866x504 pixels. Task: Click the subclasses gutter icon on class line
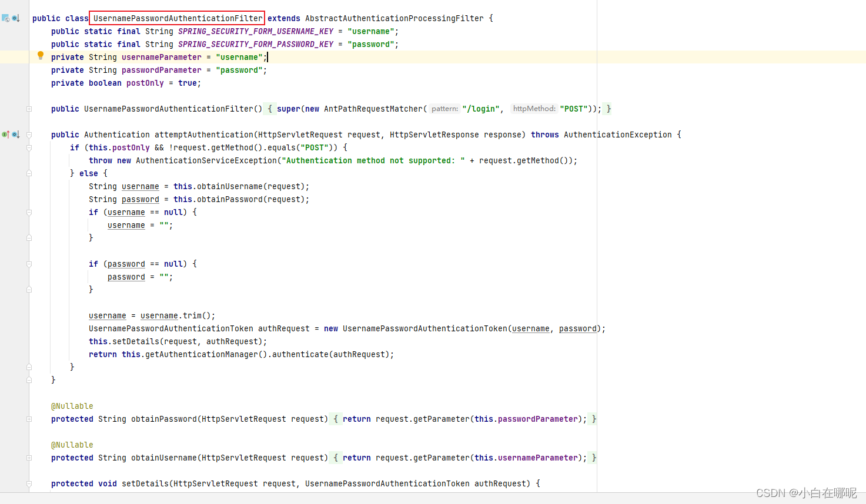click(16, 18)
